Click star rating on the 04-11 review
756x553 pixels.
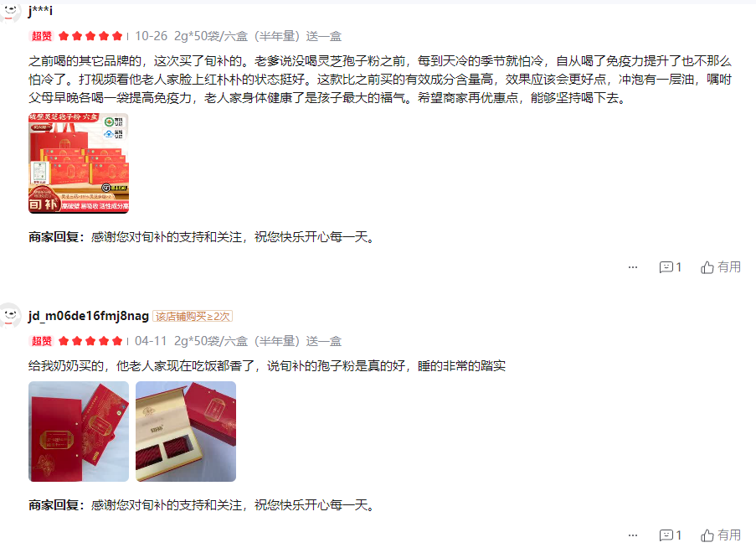[90, 341]
